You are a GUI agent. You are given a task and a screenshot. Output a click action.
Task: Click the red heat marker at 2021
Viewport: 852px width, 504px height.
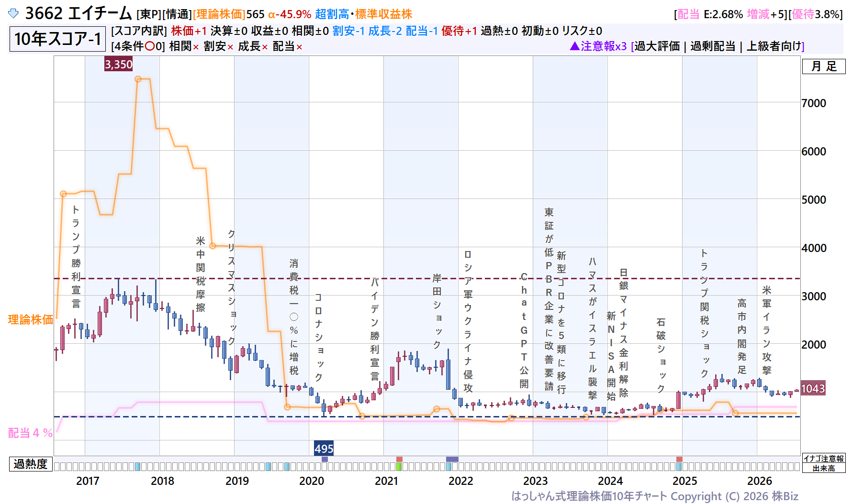click(399, 459)
